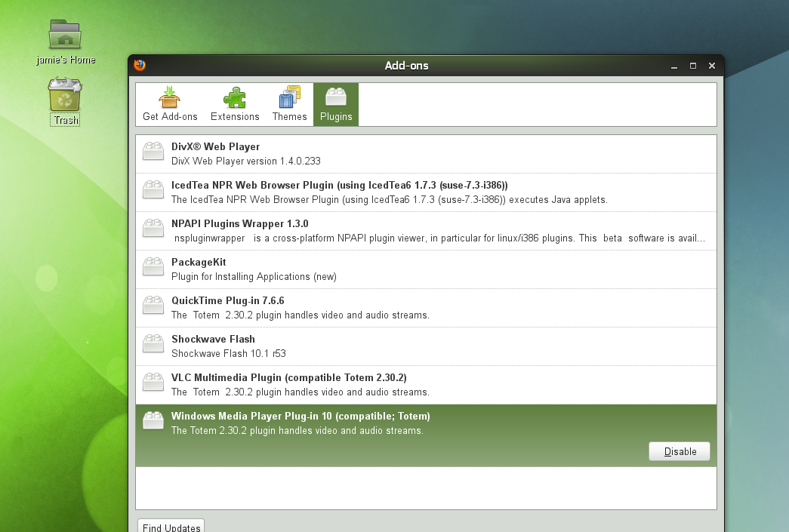Click the 'DivX Web Player version 1.4.0.233' description

(x=246, y=161)
